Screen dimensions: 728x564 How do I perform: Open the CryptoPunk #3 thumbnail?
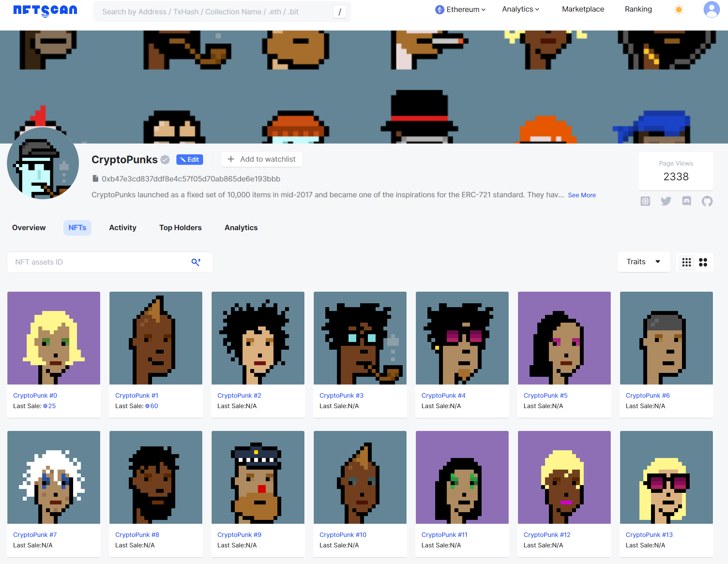360,338
